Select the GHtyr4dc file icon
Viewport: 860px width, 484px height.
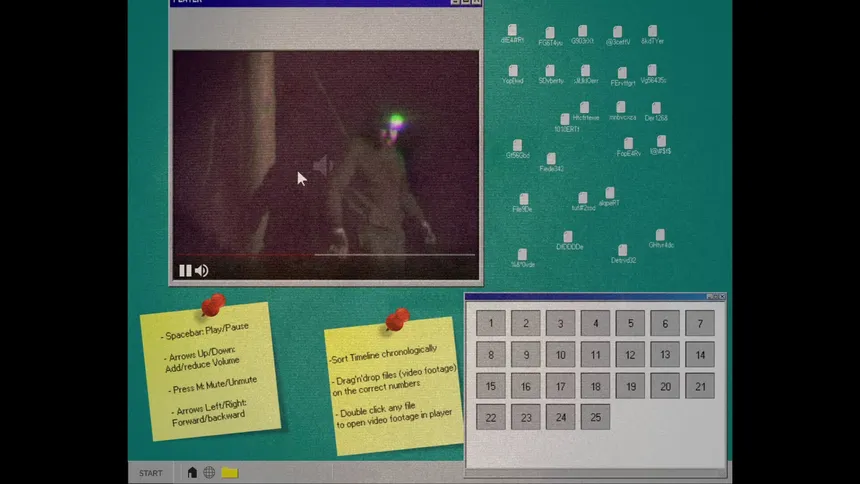pyautogui.click(x=660, y=236)
